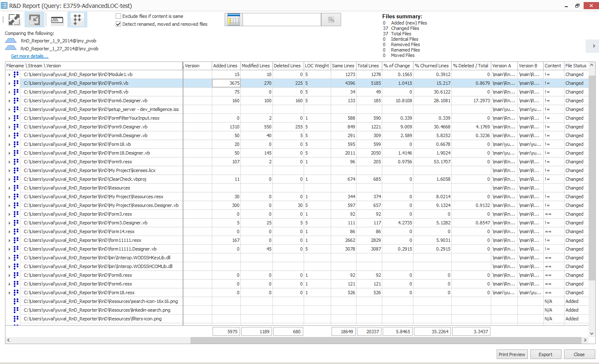
Task: Click the Export button
Action: click(545, 354)
